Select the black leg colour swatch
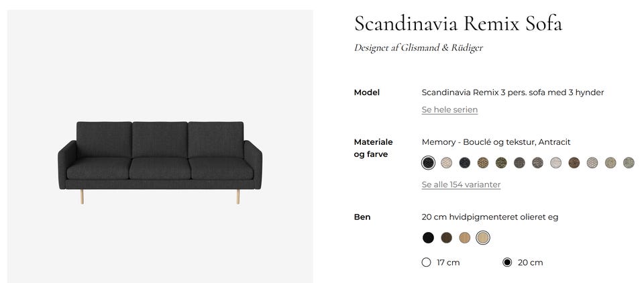644x283 pixels. point(428,237)
